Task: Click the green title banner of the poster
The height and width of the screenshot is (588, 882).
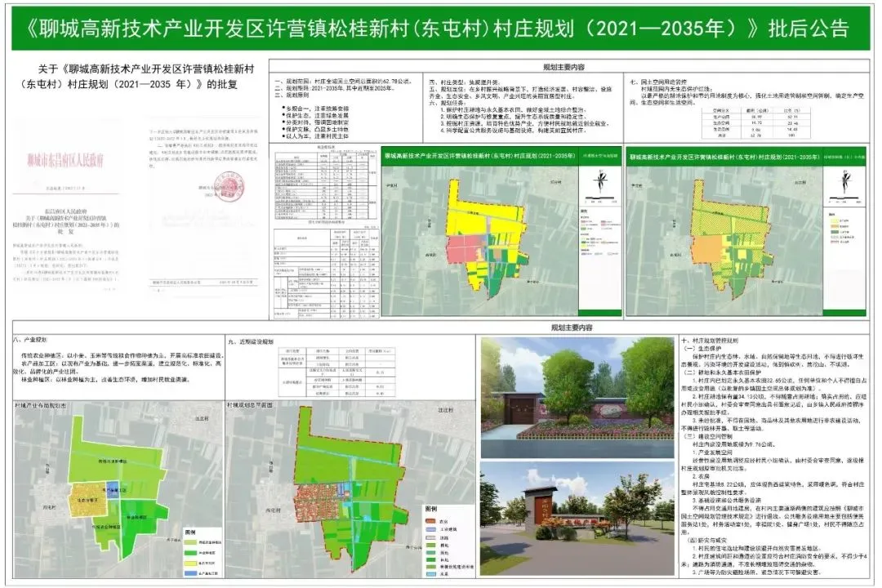Action: click(441, 27)
